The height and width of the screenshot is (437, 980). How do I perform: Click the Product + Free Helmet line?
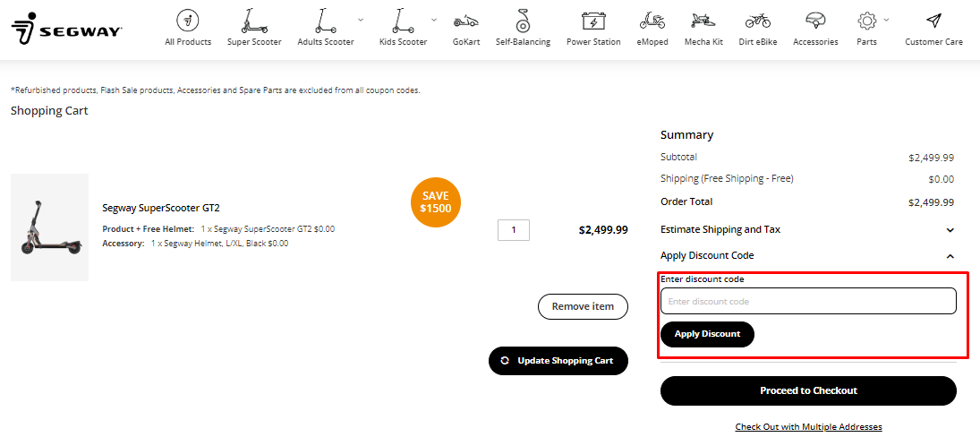click(218, 229)
